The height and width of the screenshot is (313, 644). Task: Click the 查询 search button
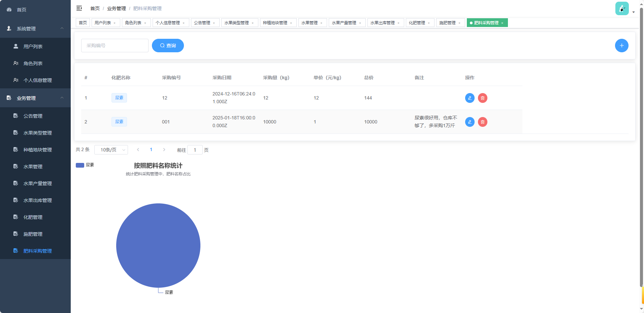coord(168,45)
